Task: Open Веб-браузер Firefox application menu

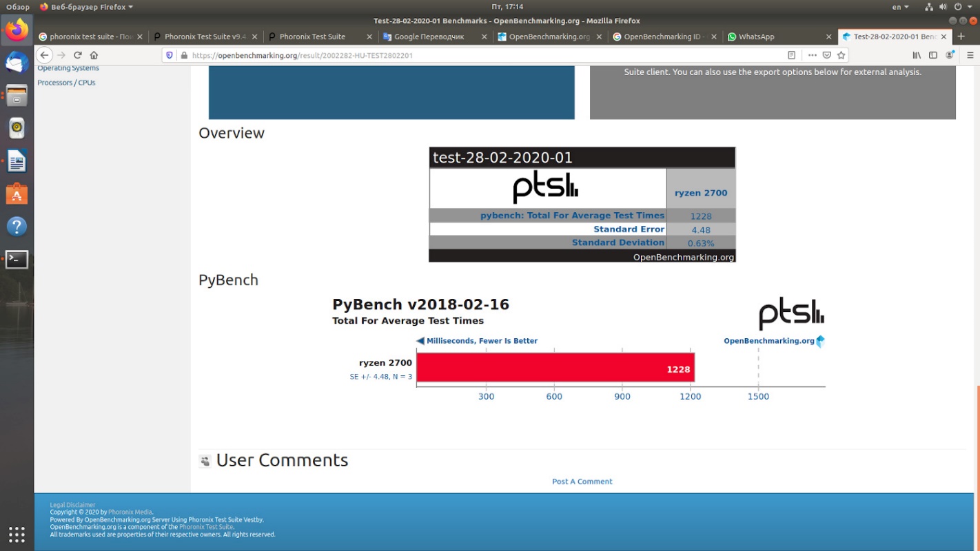Action: pos(87,7)
